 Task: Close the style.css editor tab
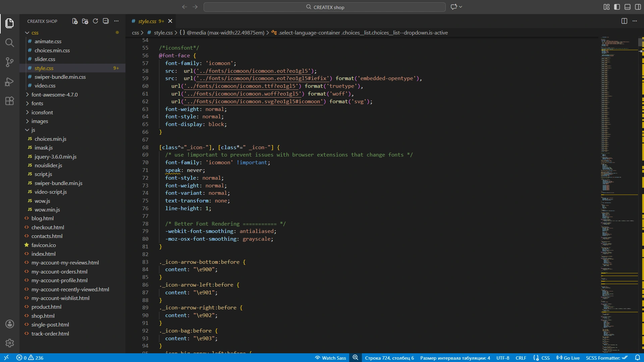click(170, 21)
